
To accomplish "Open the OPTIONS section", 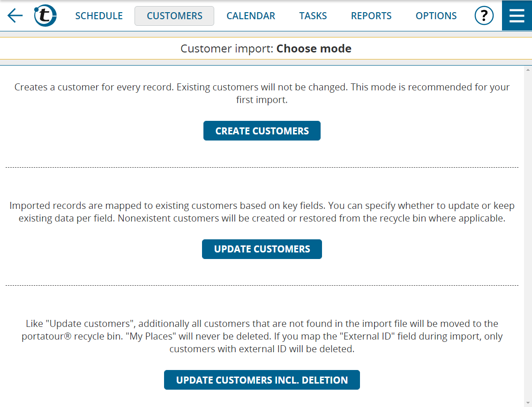I will click(436, 15).
